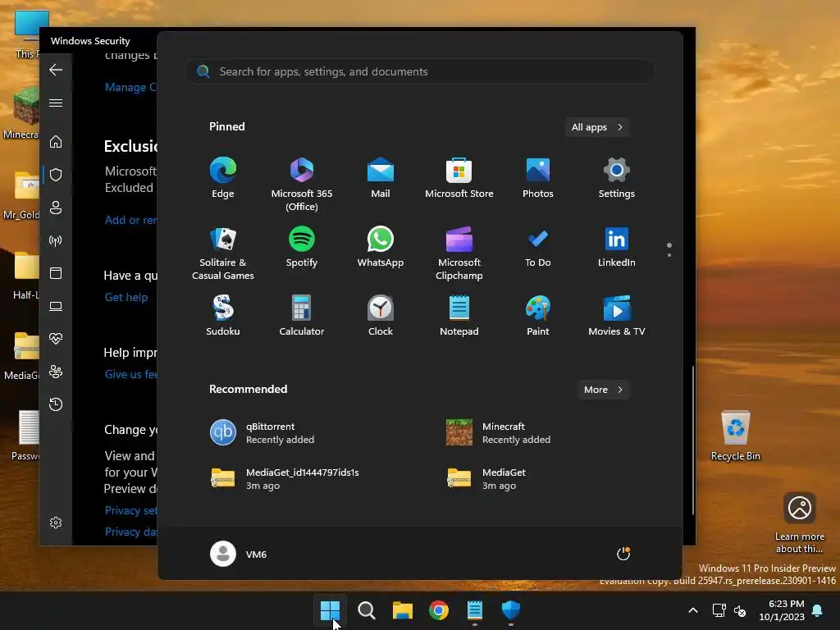
Task: Launch Movies & TV
Action: tap(617, 316)
